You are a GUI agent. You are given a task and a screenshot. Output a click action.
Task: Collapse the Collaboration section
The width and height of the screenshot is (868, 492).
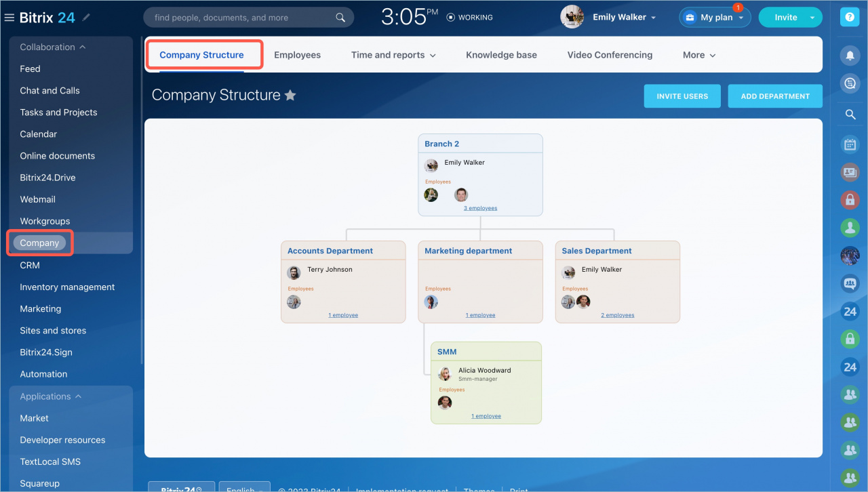coord(53,47)
